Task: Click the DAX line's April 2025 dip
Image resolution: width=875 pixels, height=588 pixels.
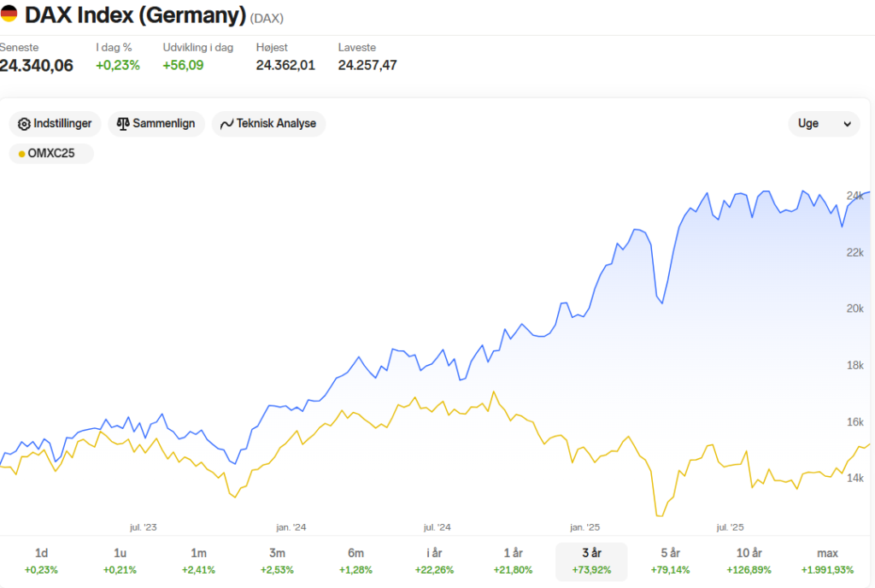Action: tap(662, 303)
